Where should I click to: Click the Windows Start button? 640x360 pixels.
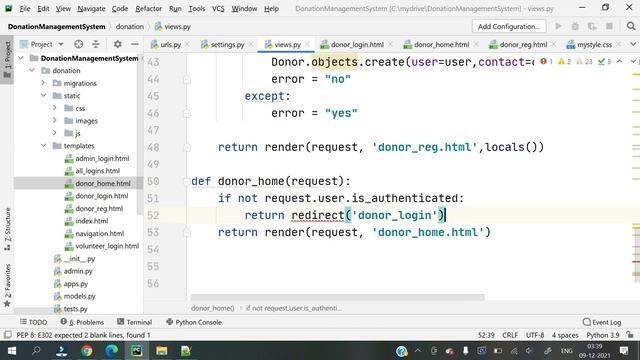pyautogui.click(x=12, y=351)
